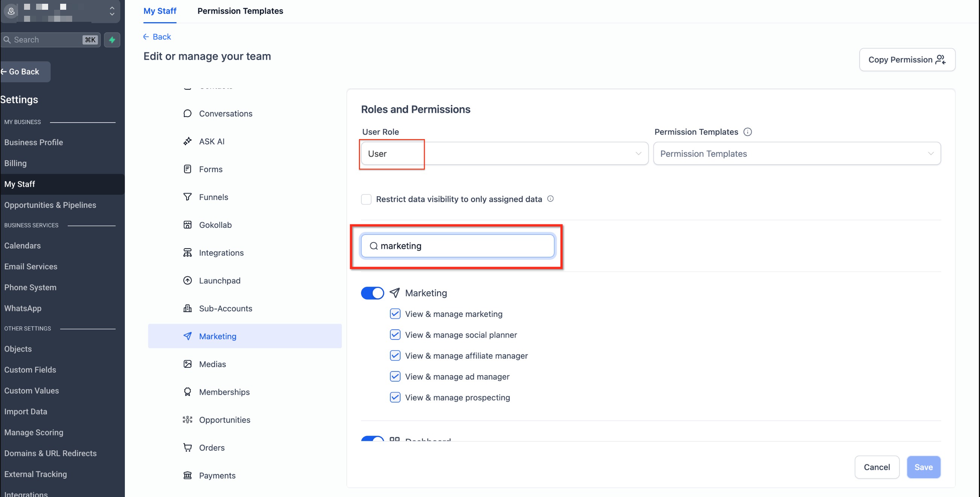Expand the account switcher chevrons
The image size is (980, 497).
coord(112,11)
